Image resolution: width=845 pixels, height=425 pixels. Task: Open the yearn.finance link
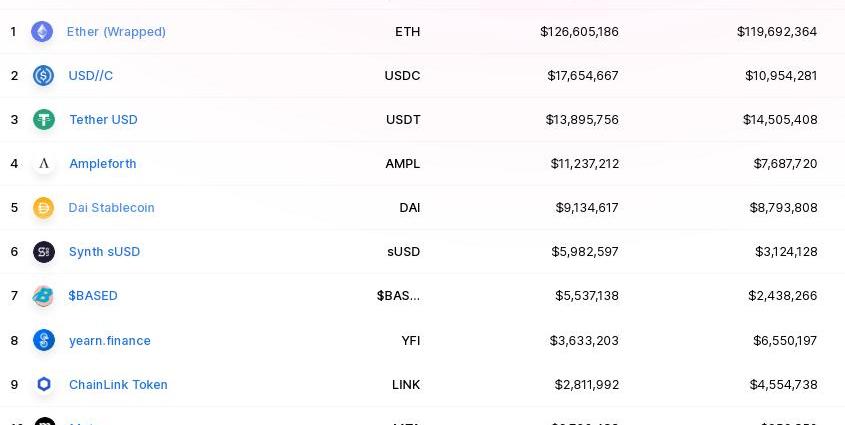coord(109,341)
